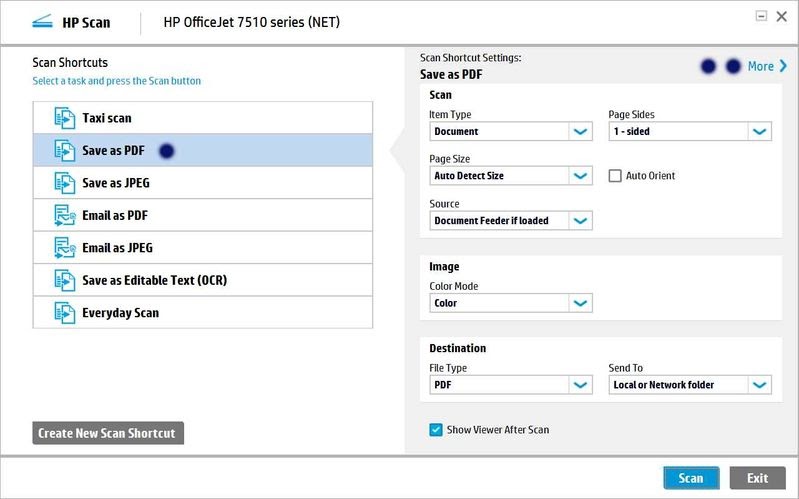Open the Page Sides dropdown

click(x=690, y=132)
